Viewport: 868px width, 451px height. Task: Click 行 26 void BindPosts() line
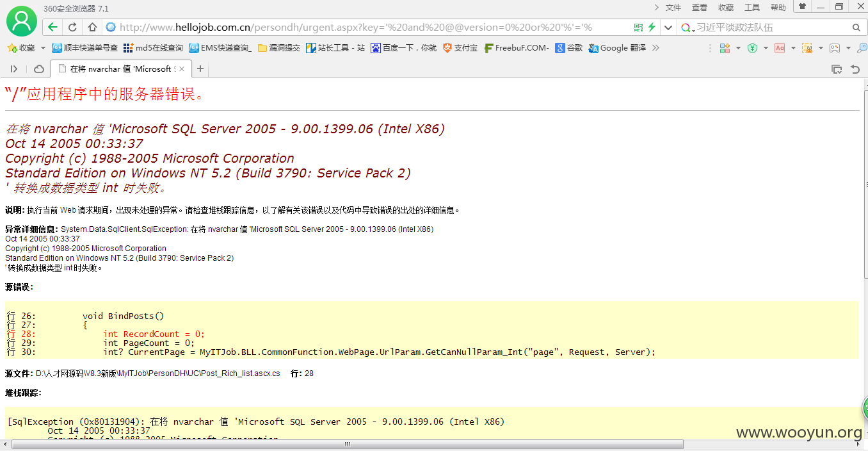click(86, 316)
